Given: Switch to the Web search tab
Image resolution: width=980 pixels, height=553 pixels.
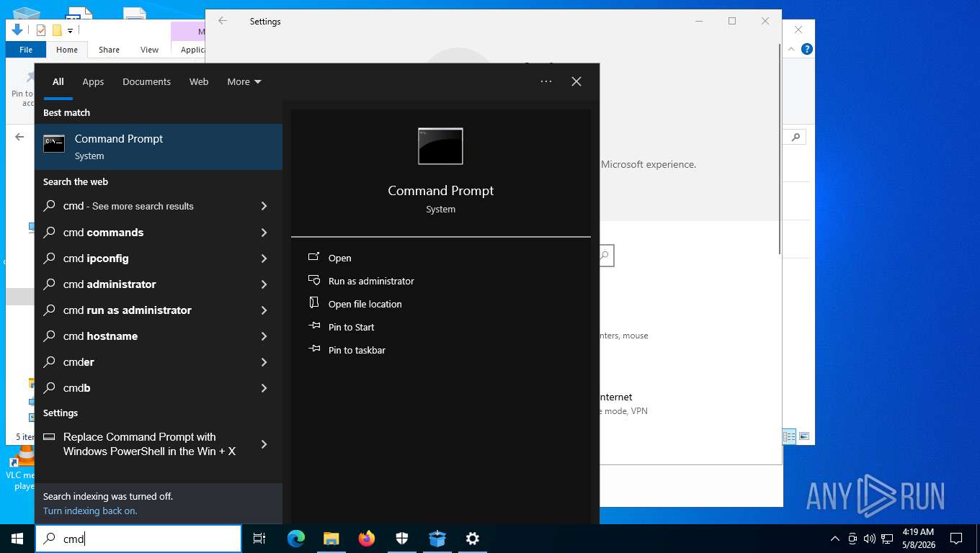Looking at the screenshot, I should [199, 81].
